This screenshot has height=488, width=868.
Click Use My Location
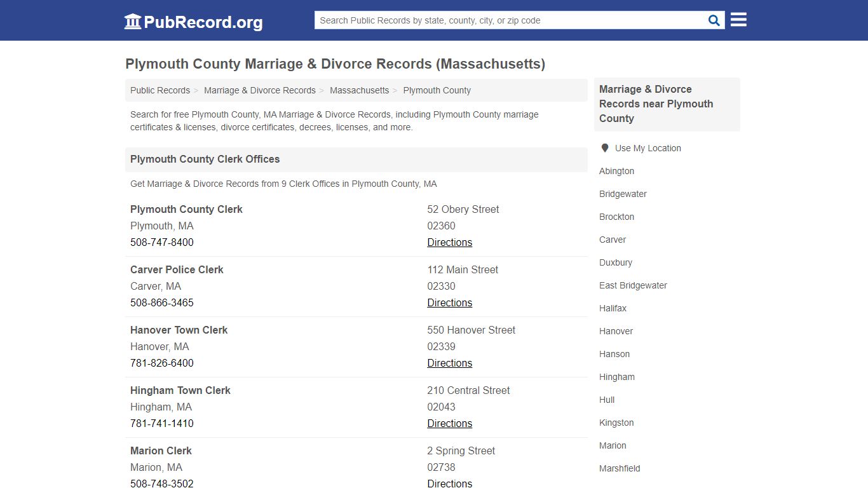click(648, 148)
